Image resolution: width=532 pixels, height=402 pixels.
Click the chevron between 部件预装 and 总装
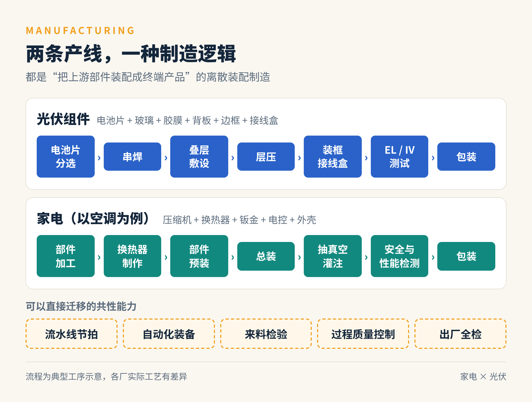tap(233, 257)
